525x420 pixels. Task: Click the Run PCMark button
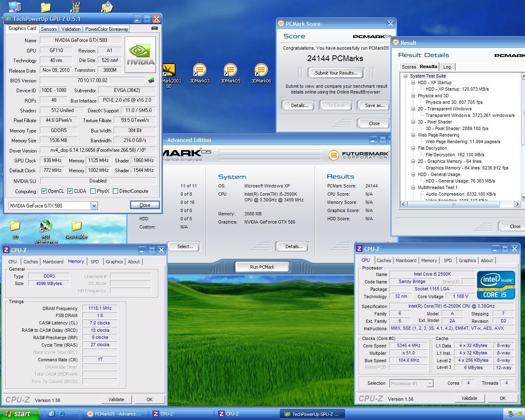point(262,267)
